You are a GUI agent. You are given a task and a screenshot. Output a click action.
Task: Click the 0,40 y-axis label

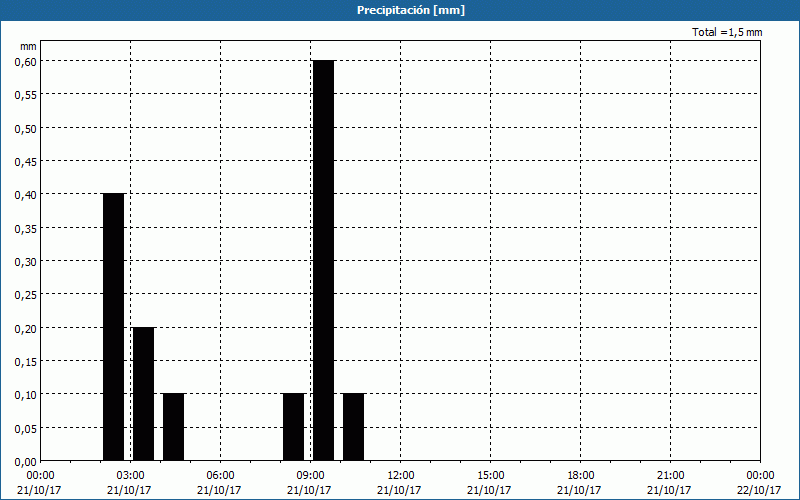click(x=26, y=194)
